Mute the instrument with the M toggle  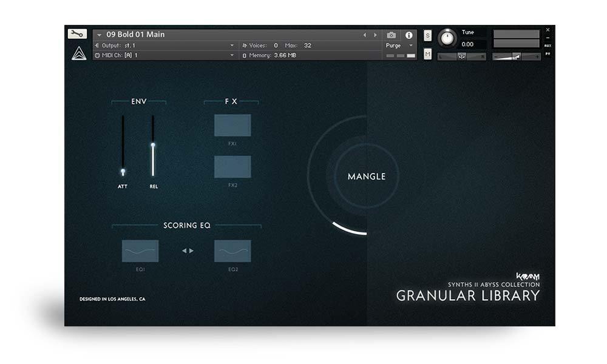coord(428,53)
